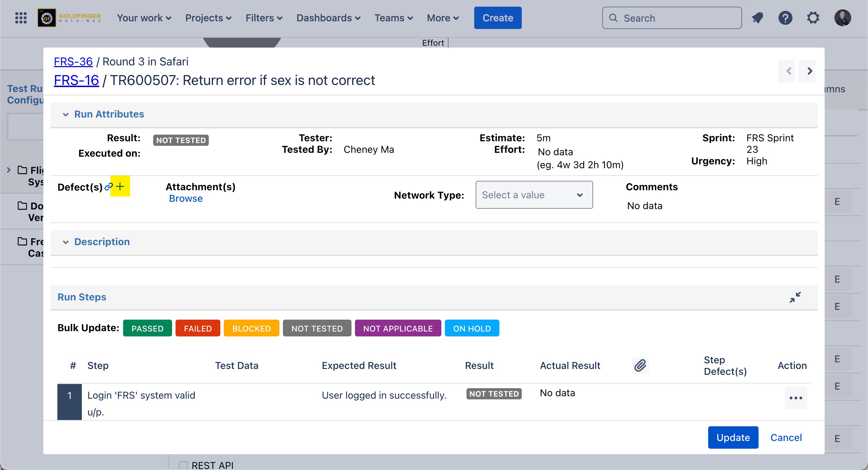Click the link defect chain icon
Screen dimensions: 868x470
(108, 187)
